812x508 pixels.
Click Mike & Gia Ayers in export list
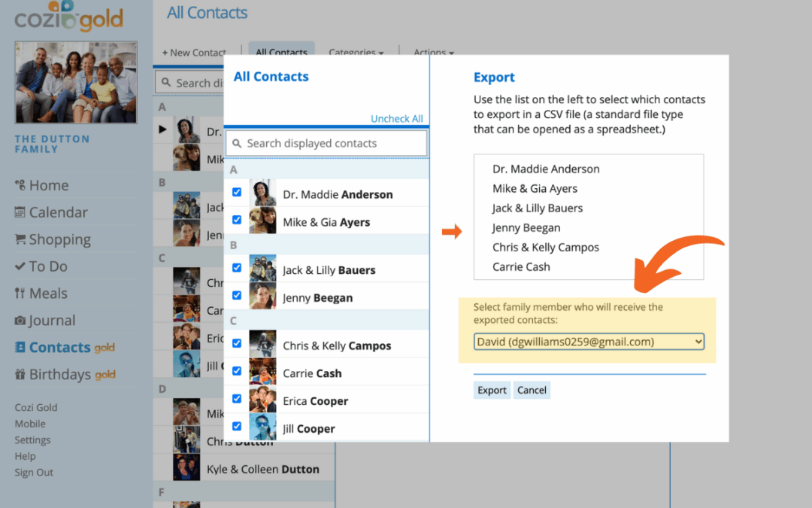pos(535,189)
